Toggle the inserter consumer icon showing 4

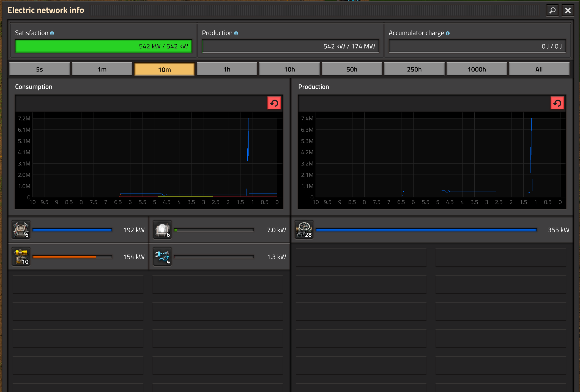point(162,257)
